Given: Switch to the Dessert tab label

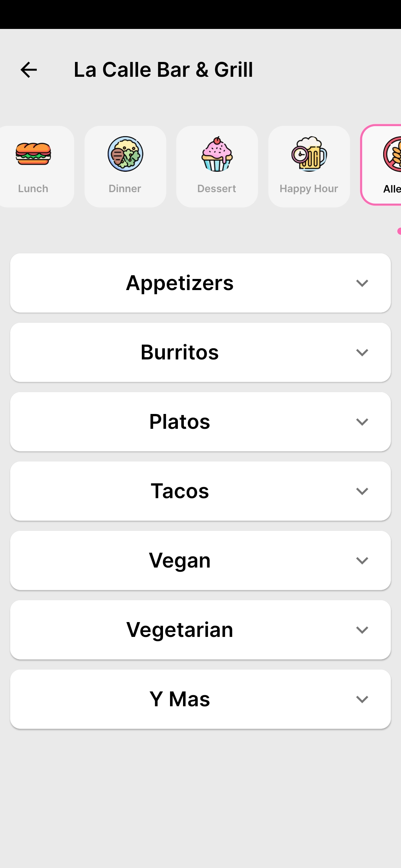Looking at the screenshot, I should pyautogui.click(x=217, y=188).
